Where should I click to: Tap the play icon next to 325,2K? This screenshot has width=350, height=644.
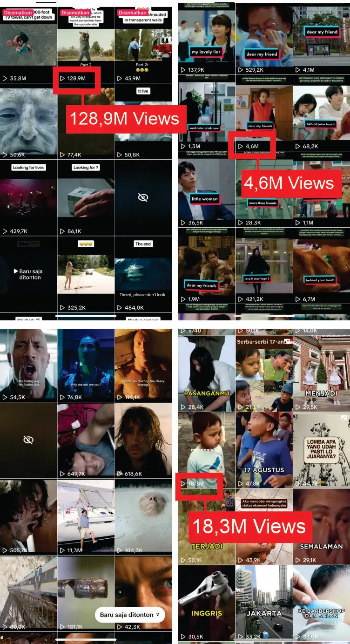click(x=62, y=307)
